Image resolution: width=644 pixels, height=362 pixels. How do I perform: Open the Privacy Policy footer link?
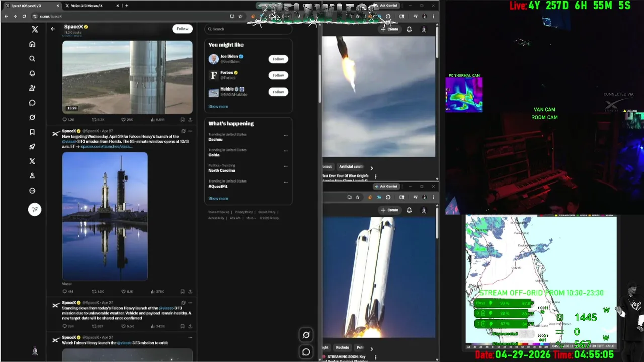(244, 212)
